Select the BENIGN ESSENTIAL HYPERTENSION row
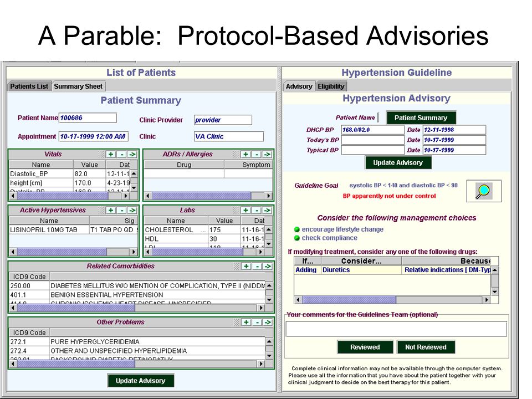Screen dimensions: 532x399 click(x=137, y=295)
